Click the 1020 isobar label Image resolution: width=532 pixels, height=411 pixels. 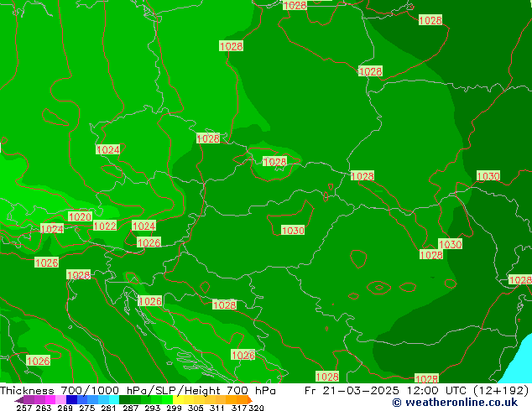[x=80, y=216]
